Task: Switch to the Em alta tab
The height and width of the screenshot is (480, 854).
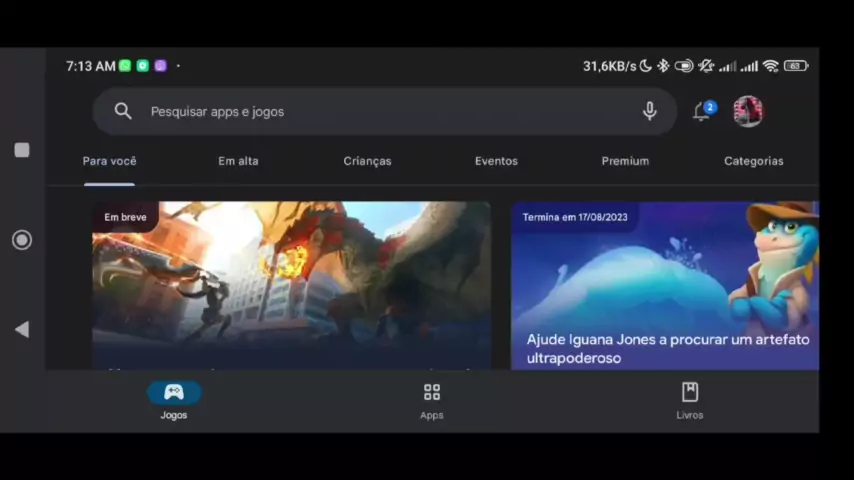Action: click(x=238, y=161)
